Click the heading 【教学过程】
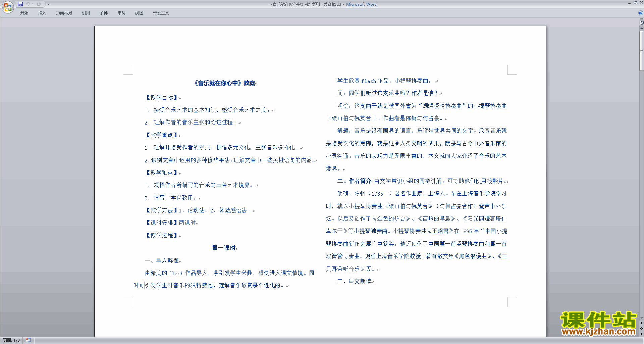 (161, 235)
